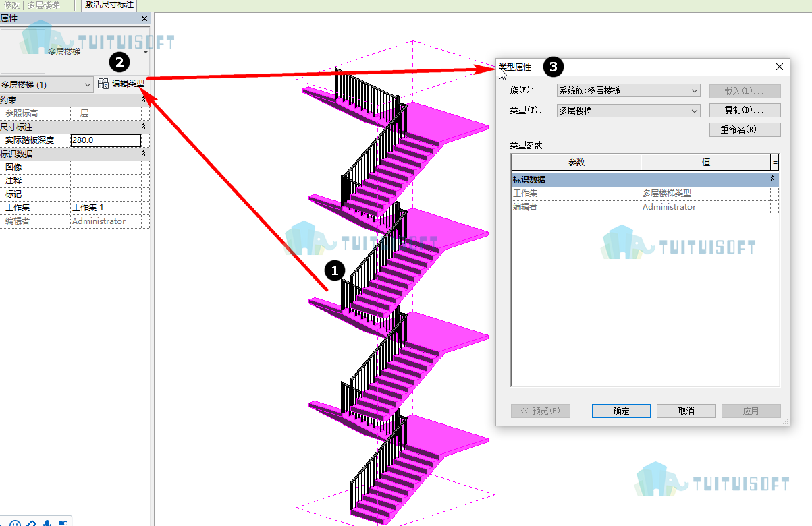Select the 激活尺寸标注 tab

coord(109,5)
